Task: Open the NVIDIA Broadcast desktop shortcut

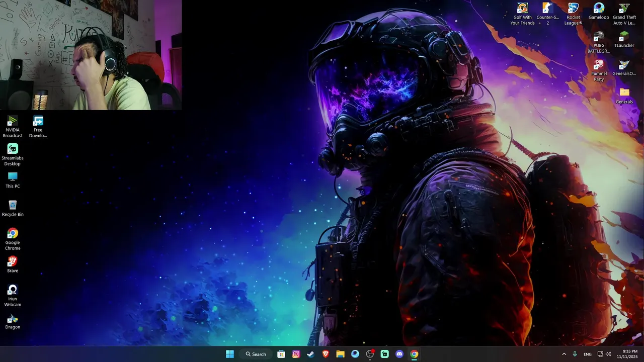Action: 13,126
